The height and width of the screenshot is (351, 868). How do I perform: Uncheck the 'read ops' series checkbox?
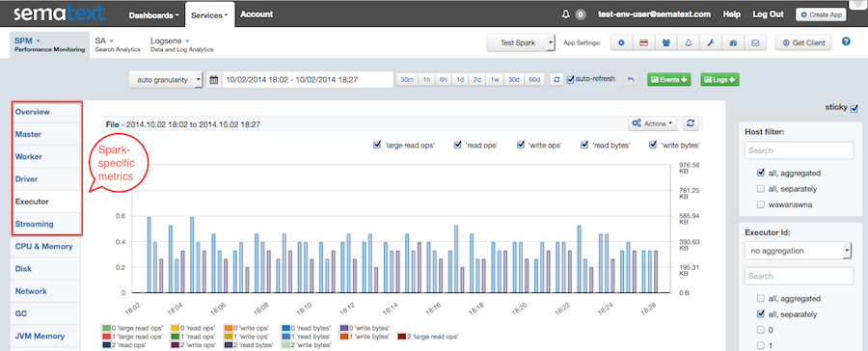coord(458,145)
